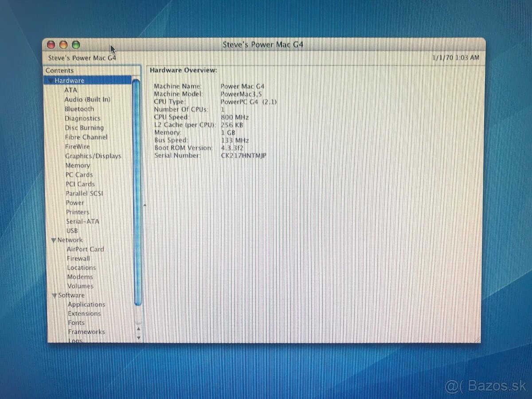Screen dimensions: 532x399
Task: Select ATA in the Contents list
Action: click(70, 90)
